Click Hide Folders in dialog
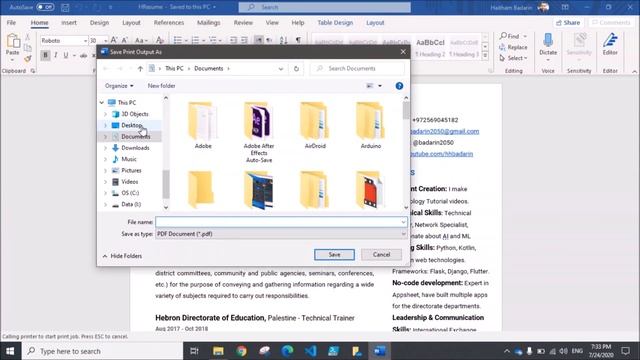This screenshot has height=360, width=640. coord(122,256)
